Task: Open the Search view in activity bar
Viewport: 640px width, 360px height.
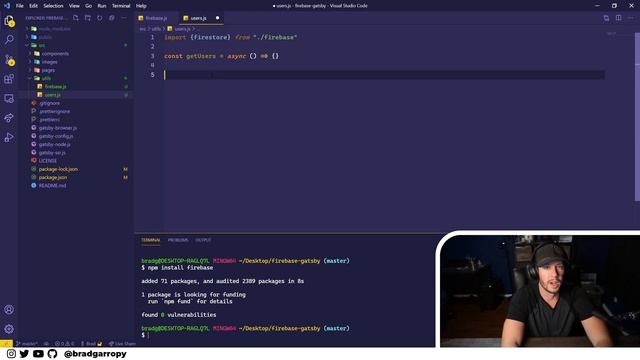Action: click(x=9, y=40)
